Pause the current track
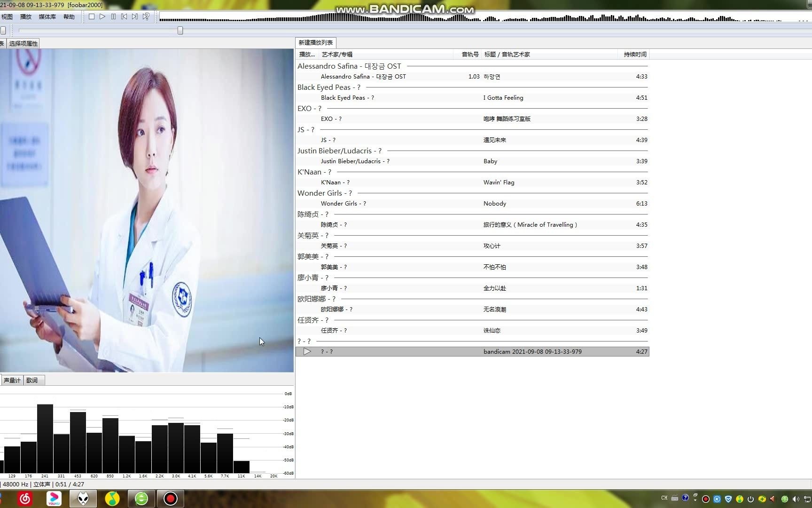The image size is (812, 508). click(x=113, y=16)
